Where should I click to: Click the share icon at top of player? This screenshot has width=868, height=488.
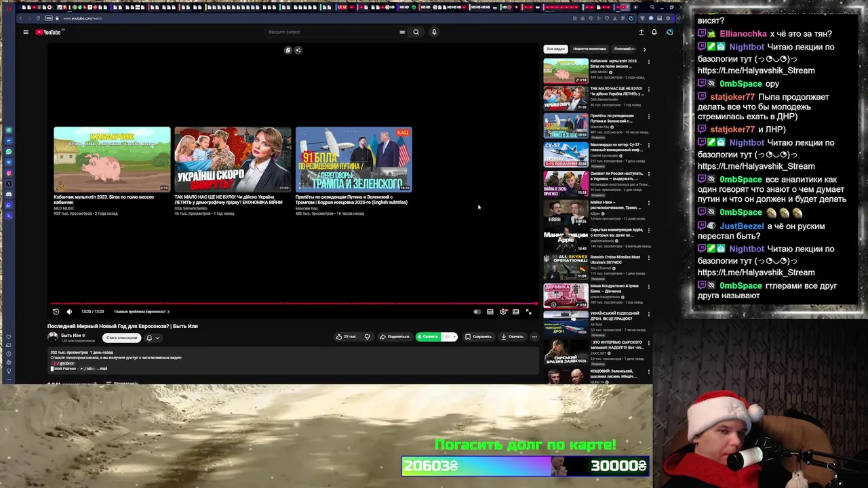point(298,50)
